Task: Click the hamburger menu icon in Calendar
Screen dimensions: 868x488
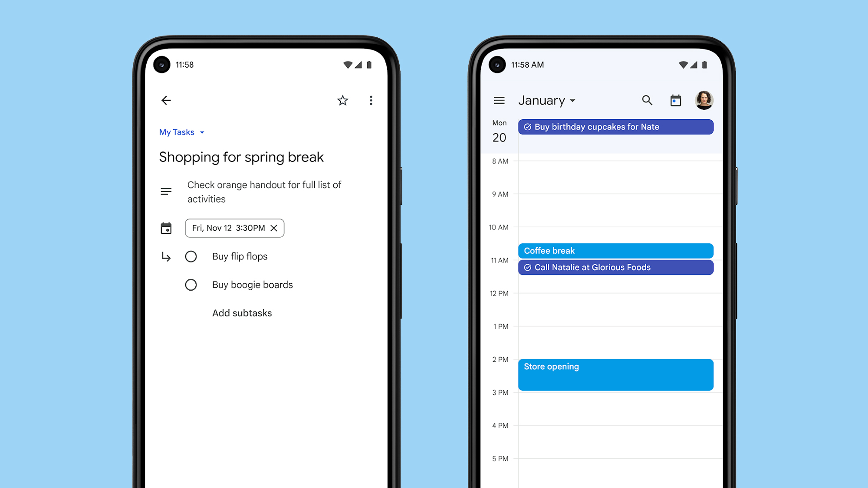Action: (x=500, y=99)
